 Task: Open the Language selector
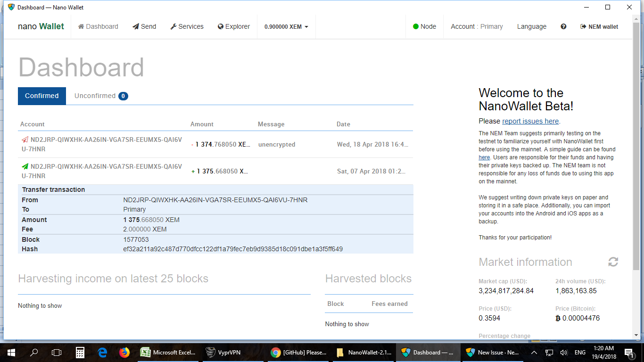(x=531, y=27)
